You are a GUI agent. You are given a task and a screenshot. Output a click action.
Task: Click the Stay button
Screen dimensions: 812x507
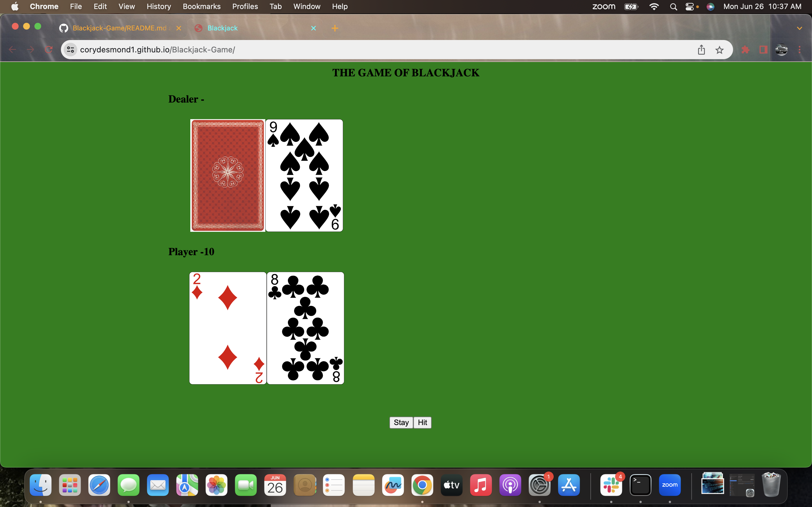coord(401,422)
